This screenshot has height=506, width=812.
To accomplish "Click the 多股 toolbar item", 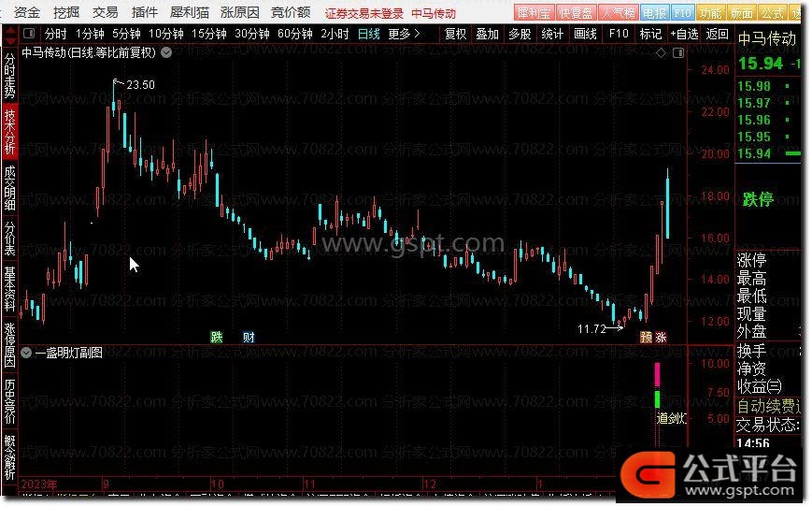I will 520,35.
